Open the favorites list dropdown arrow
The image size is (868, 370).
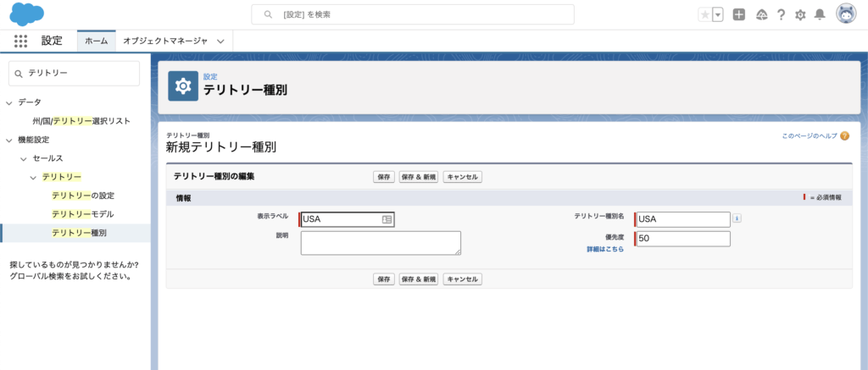point(718,14)
